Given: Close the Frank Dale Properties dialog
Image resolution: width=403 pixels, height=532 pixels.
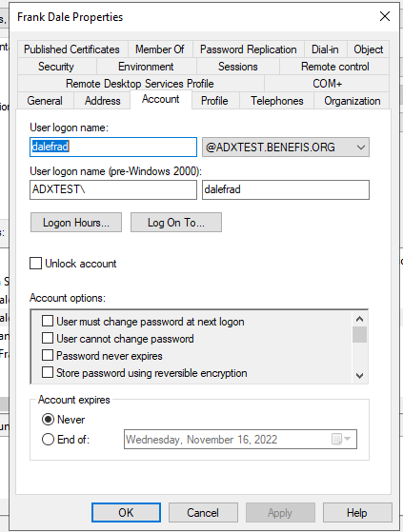Looking at the screenshot, I should (385, 16).
